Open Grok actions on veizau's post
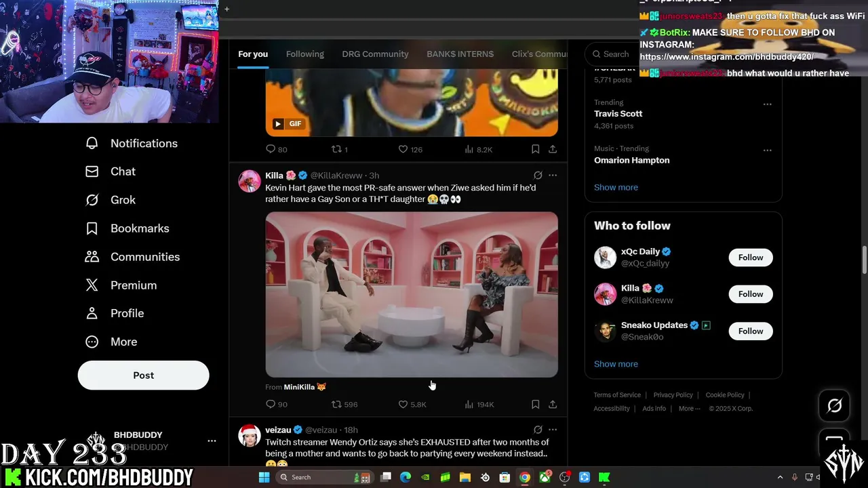This screenshot has width=868, height=488. point(538,430)
